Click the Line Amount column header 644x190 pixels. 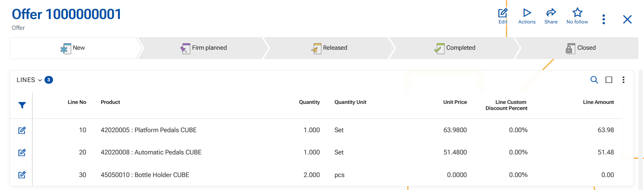tap(598, 102)
